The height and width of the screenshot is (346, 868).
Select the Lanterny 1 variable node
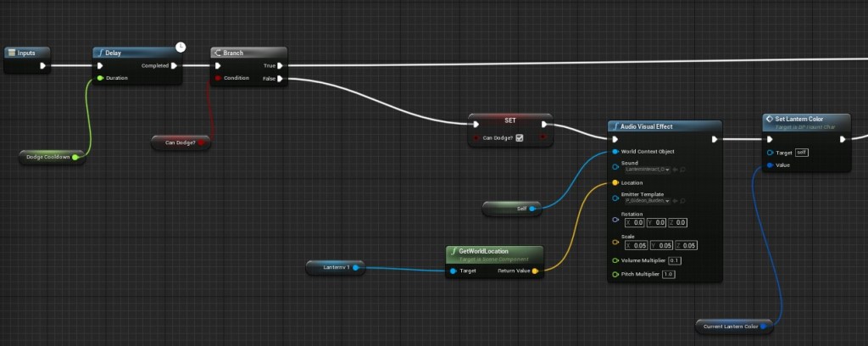click(332, 268)
